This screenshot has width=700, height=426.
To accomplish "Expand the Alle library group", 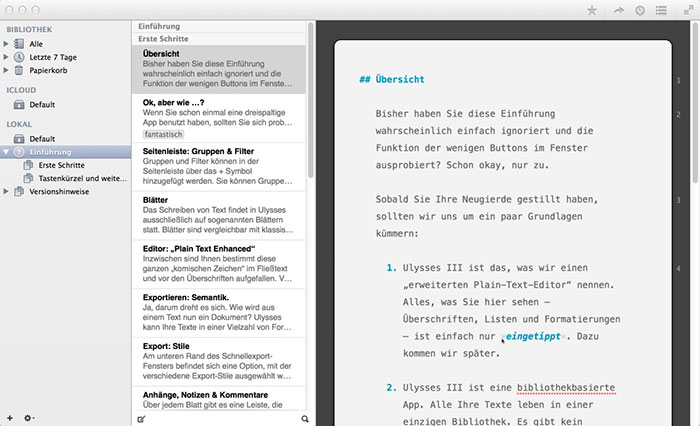I will pyautogui.click(x=6, y=44).
